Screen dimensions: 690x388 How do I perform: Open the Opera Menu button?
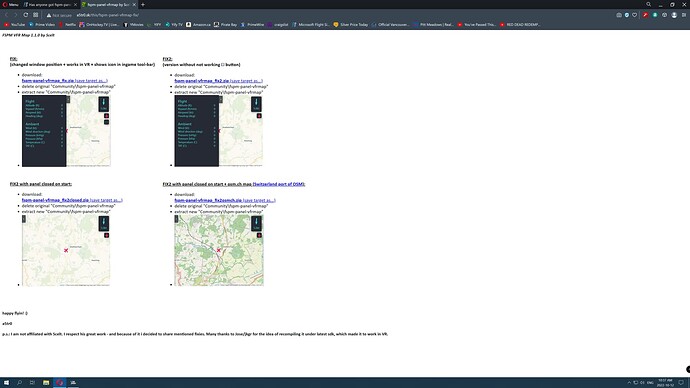point(11,4)
